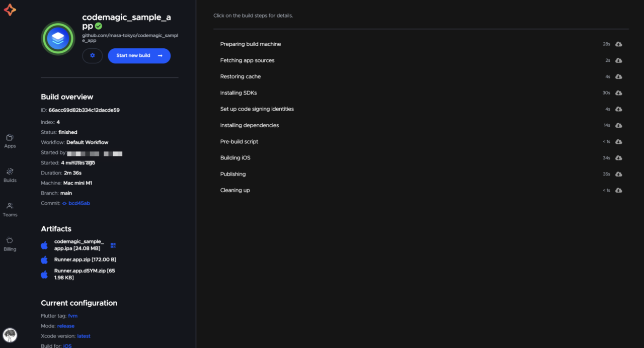The image size is (644, 348).
Task: Click the Mac mini M1 machine value
Action: (77, 183)
